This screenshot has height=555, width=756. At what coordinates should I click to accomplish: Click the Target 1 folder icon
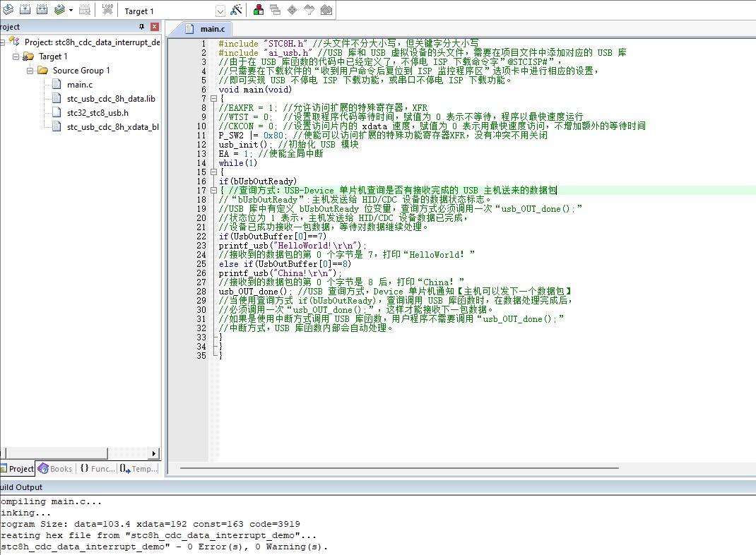tap(28, 56)
